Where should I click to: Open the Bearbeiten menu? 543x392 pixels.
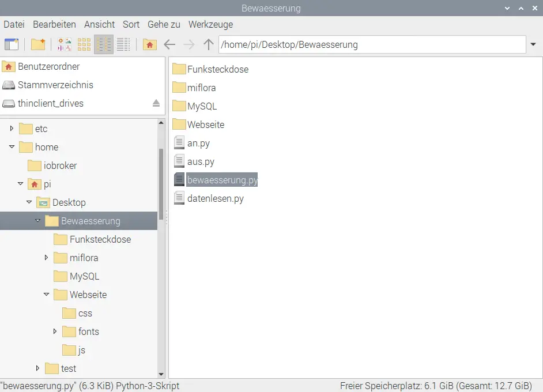54,25
